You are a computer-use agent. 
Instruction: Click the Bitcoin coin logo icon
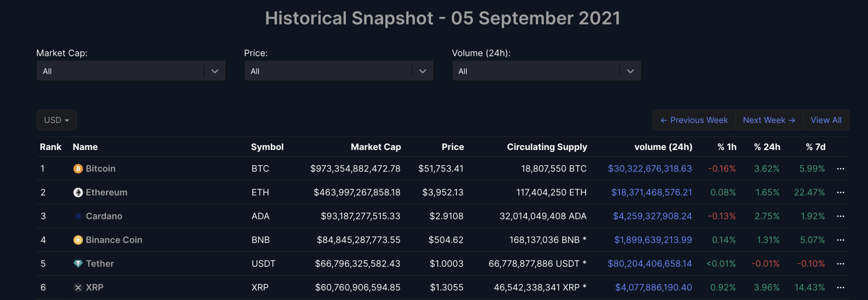pos(78,169)
